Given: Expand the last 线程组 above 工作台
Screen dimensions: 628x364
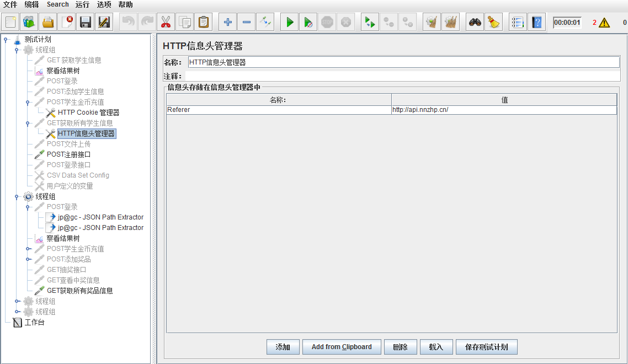Looking at the screenshot, I should 17,312.
